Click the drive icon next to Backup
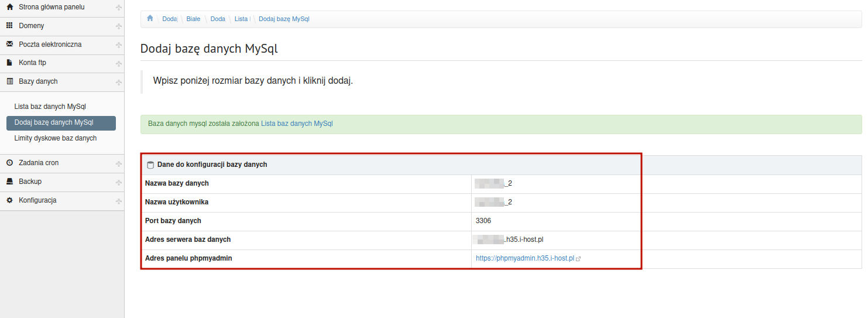 pos(9,182)
